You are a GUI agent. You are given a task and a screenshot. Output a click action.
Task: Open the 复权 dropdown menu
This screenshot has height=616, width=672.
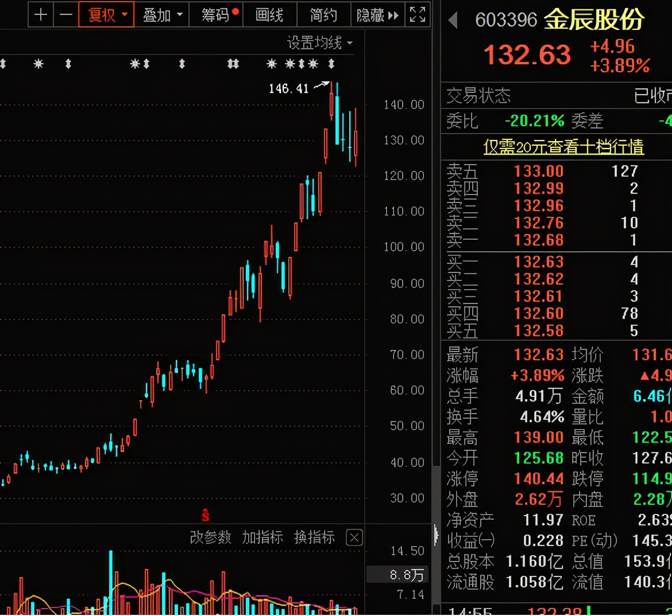coord(106,15)
